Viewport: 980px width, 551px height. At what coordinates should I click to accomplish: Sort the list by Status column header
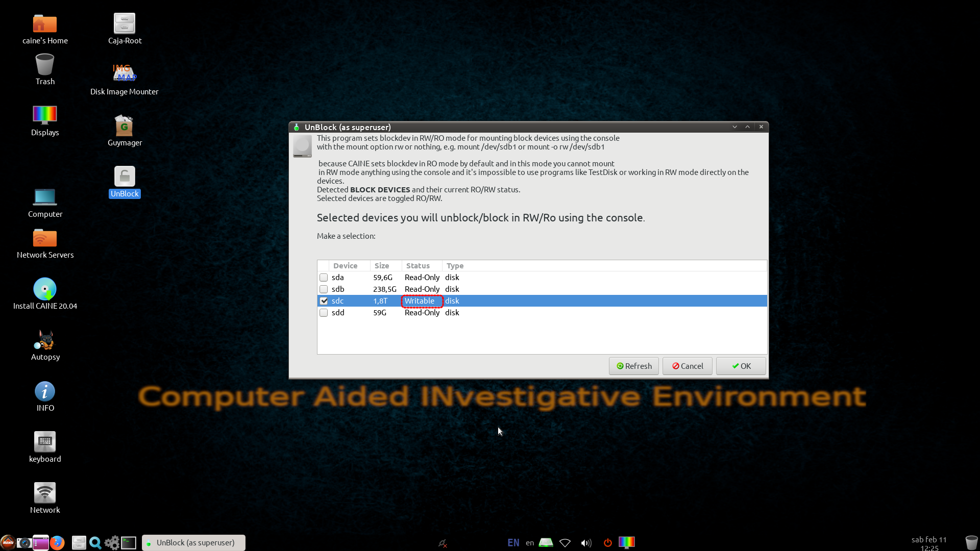[418, 266]
